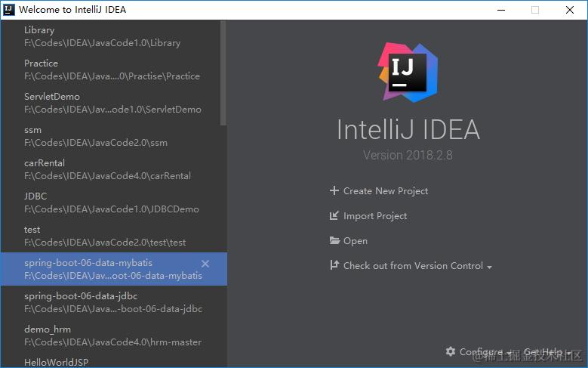Viewport: 588px width, 368px height.
Task: Click the path F:\Codes\IDEA\JavaCode2.0\ssm
Action: (x=96, y=143)
